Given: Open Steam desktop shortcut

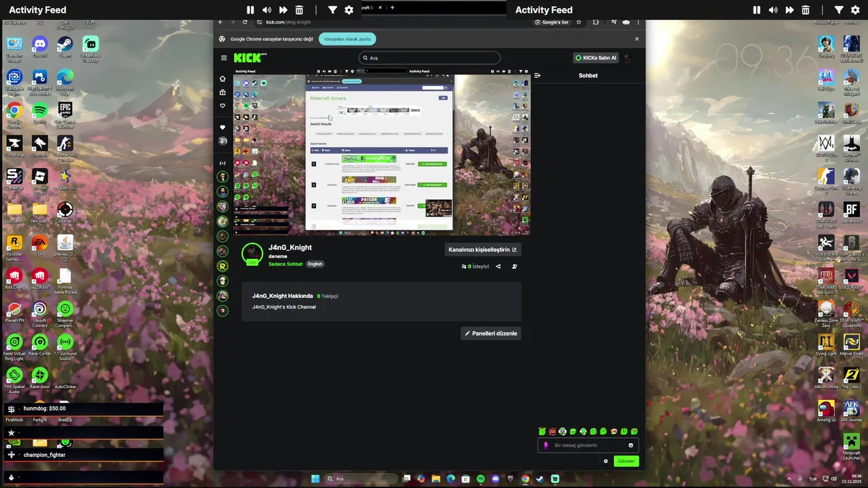Looking at the screenshot, I should click(65, 47).
